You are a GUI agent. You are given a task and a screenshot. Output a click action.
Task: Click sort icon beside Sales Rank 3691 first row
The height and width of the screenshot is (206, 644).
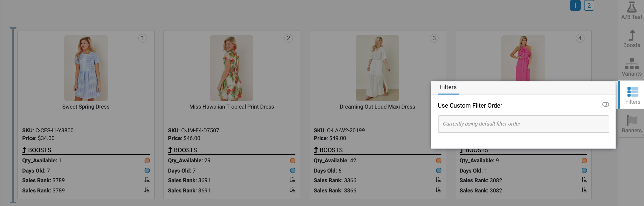(x=293, y=180)
